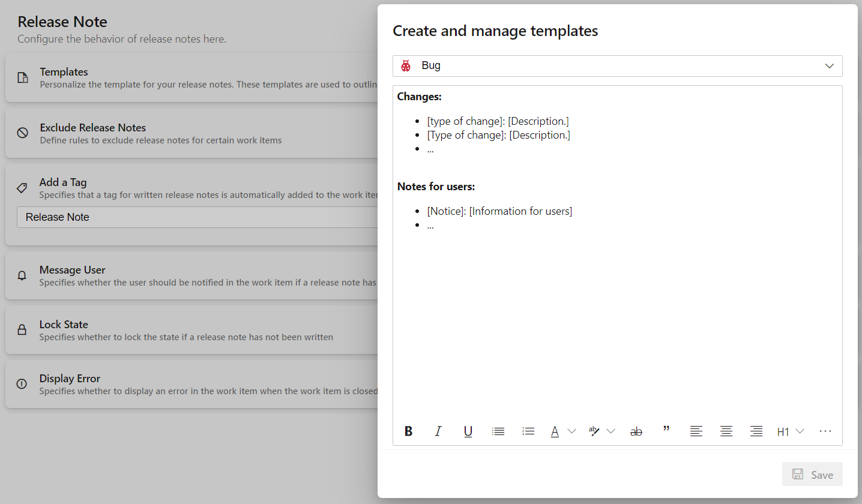The height and width of the screenshot is (504, 862).
Task: Open the more formatting options menu
Action: 825,431
